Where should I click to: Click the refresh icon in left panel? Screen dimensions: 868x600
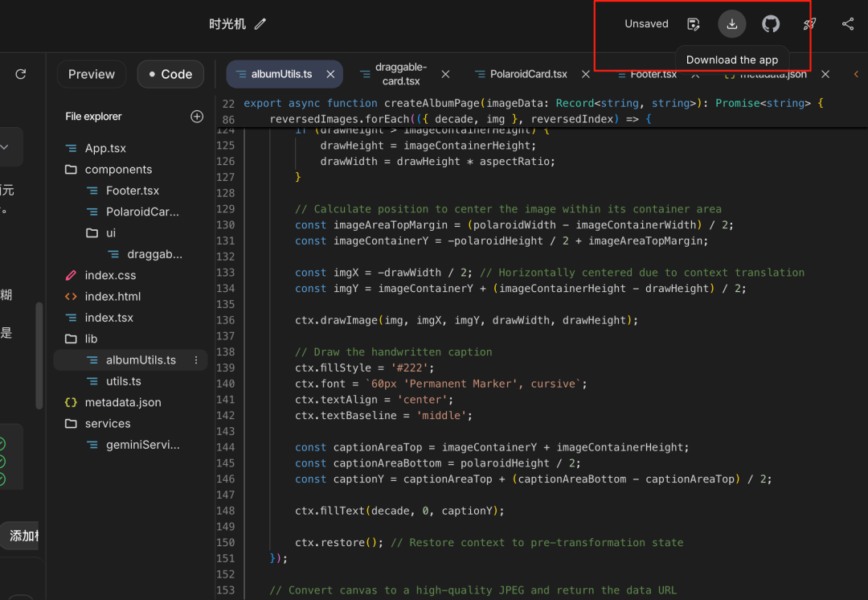click(x=21, y=74)
